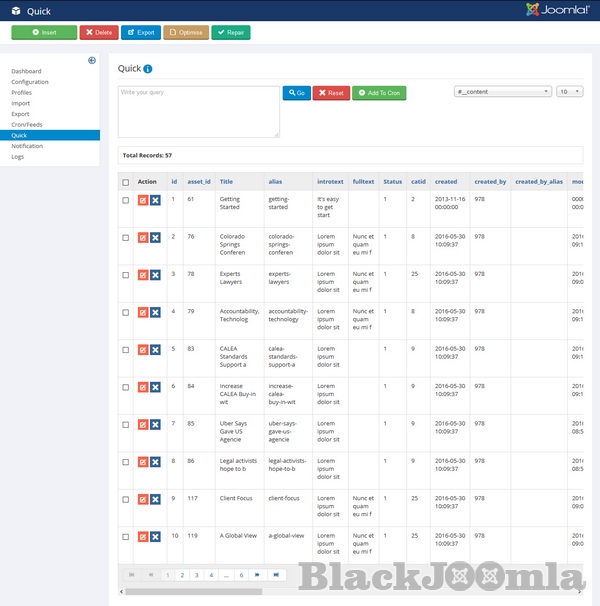Viewport: 600px width, 606px height.
Task: Open the records-per-page dropdown showing 10
Action: [x=570, y=92]
